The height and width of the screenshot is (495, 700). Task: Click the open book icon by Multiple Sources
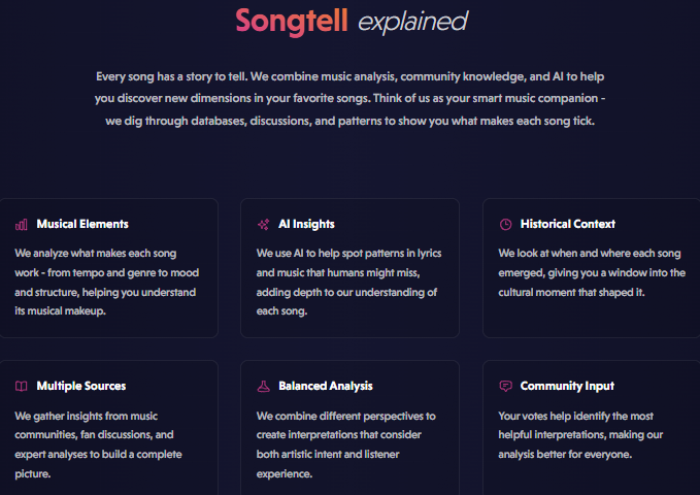pyautogui.click(x=21, y=386)
